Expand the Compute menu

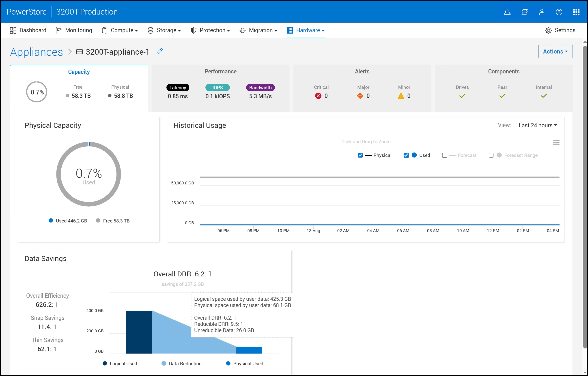point(120,30)
